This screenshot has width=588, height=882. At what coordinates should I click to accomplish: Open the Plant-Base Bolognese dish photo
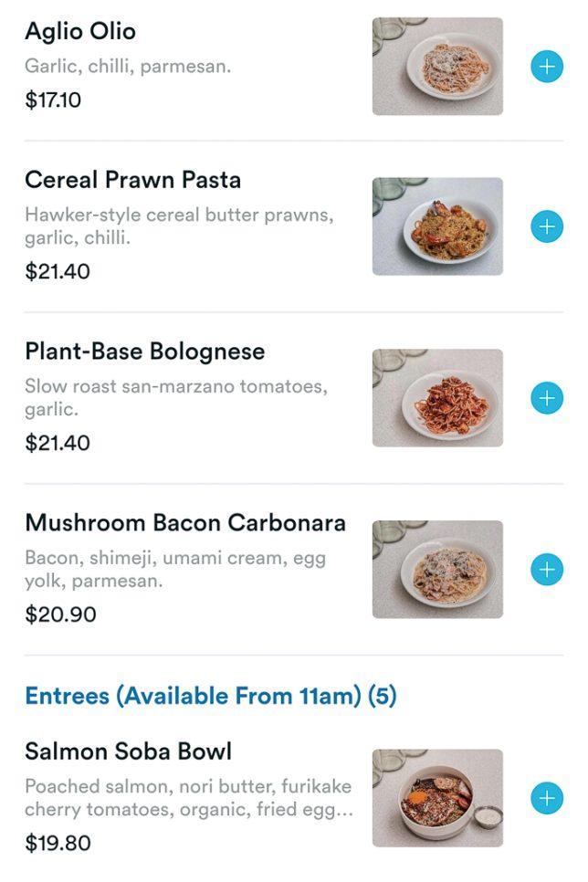[437, 397]
